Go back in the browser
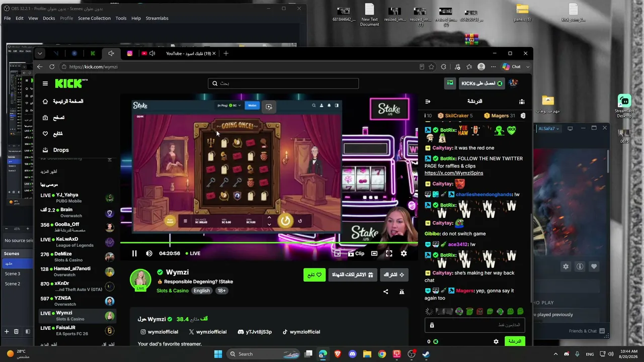644x362 pixels. click(x=40, y=67)
